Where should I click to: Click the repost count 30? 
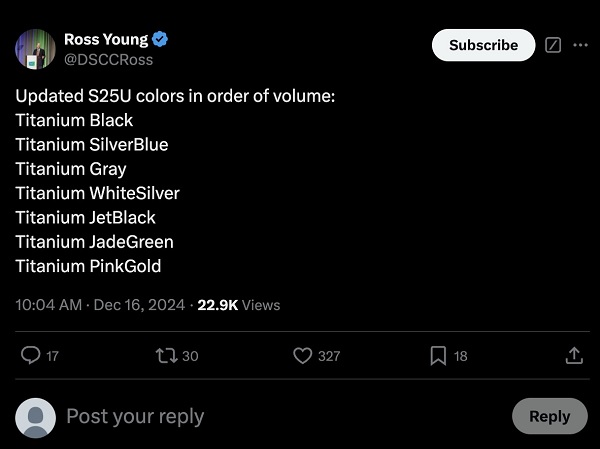tap(190, 356)
